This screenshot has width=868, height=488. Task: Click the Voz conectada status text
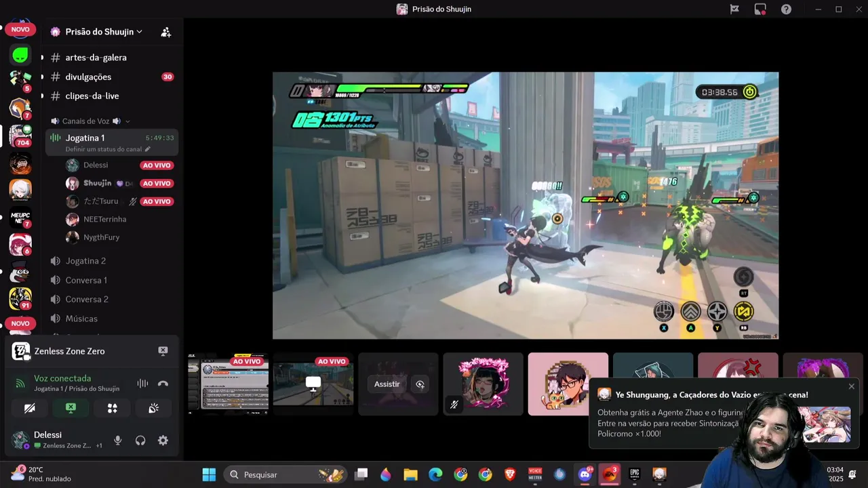click(x=62, y=378)
